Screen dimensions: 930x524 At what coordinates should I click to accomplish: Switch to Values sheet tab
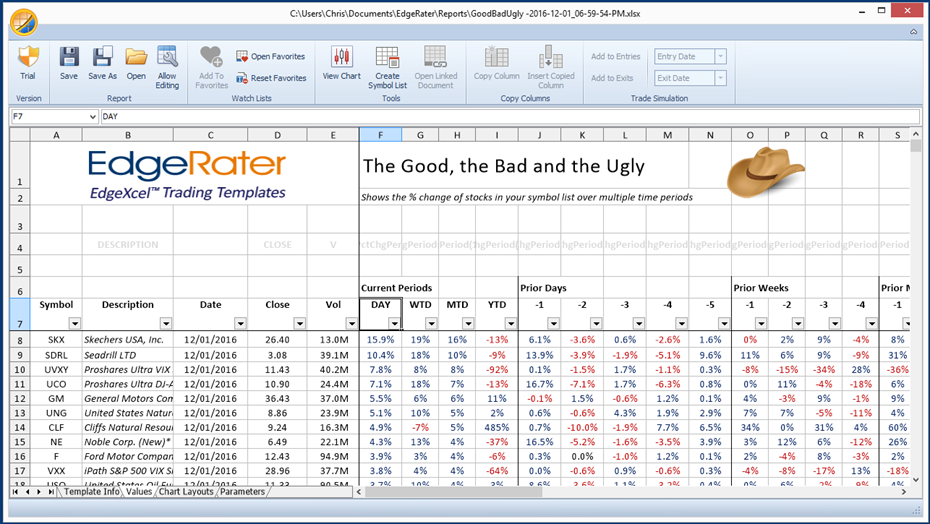[139, 492]
